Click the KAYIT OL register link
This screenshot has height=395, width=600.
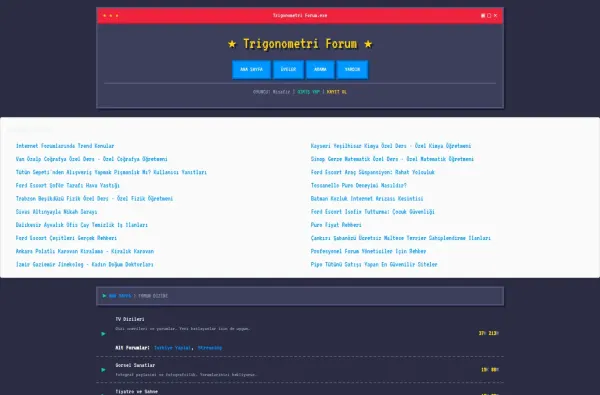click(x=336, y=92)
